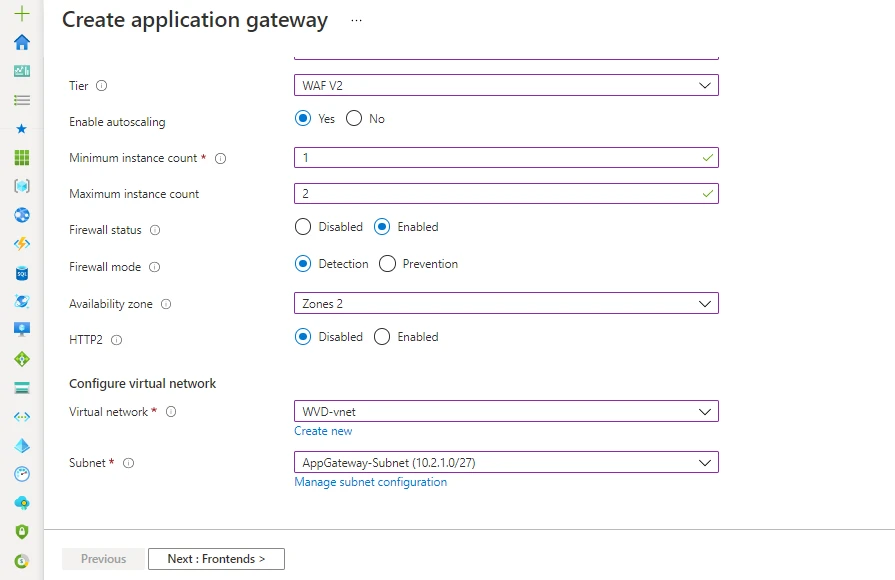Go to Home via the sidebar house icon
The image size is (895, 580).
21,42
